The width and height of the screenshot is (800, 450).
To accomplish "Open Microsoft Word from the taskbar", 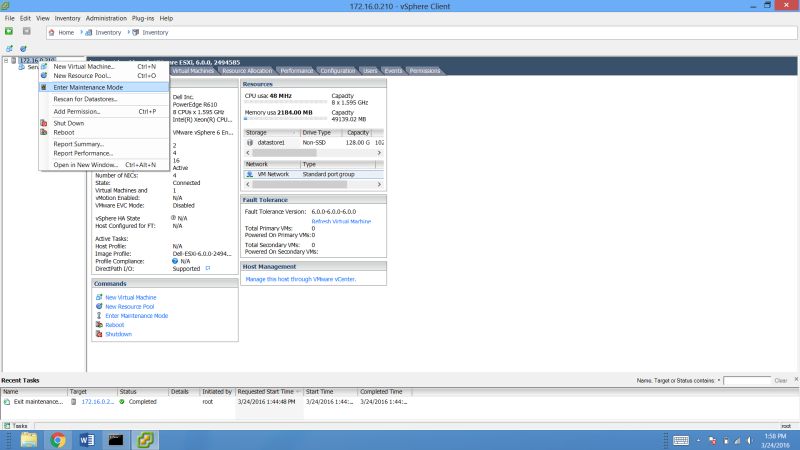I will (87, 440).
